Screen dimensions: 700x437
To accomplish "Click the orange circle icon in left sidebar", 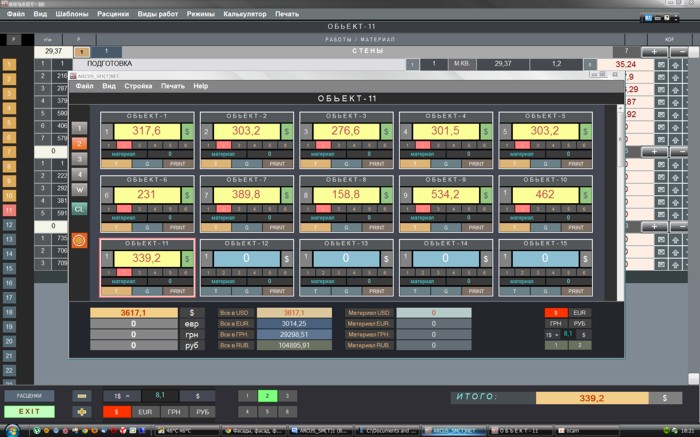I will tap(79, 241).
